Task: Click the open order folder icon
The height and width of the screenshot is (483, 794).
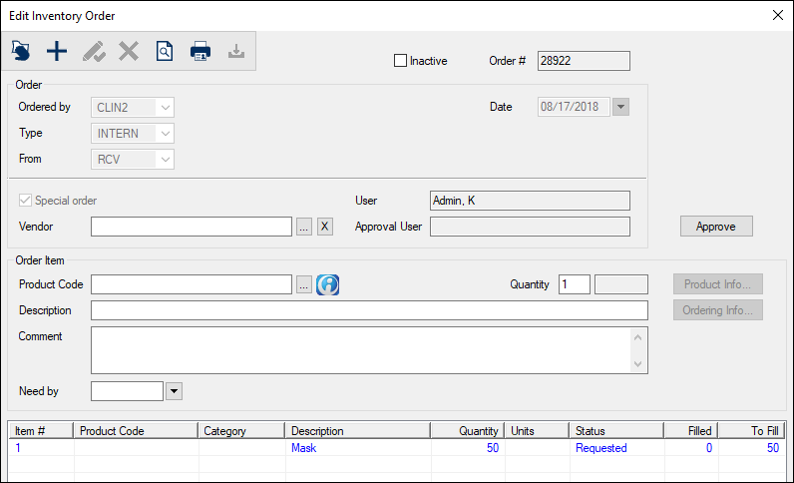Action: (x=21, y=51)
